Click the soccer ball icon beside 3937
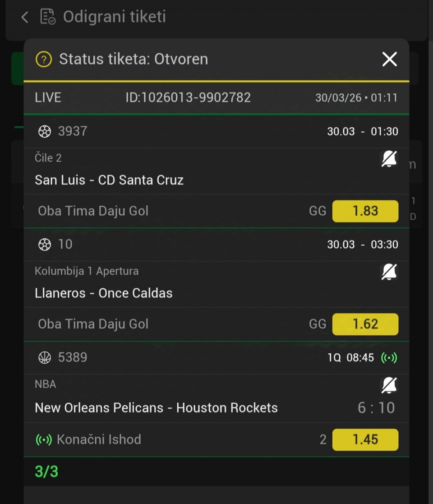433x504 pixels. pos(44,131)
